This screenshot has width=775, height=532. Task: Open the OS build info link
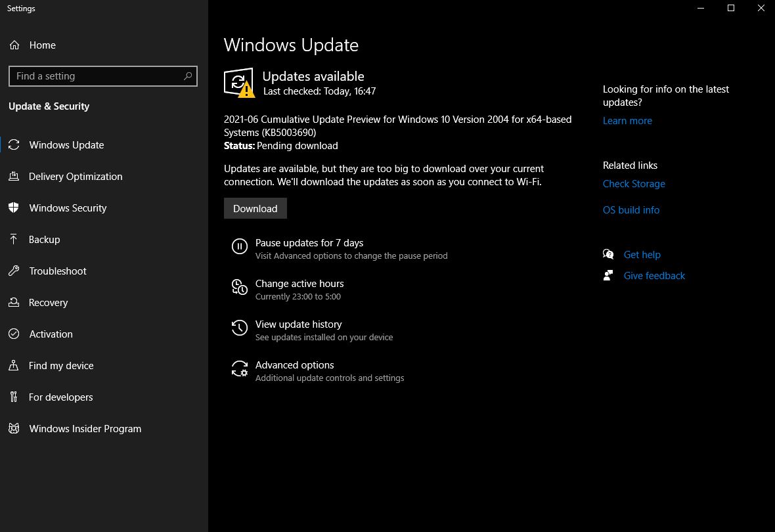pyautogui.click(x=631, y=210)
